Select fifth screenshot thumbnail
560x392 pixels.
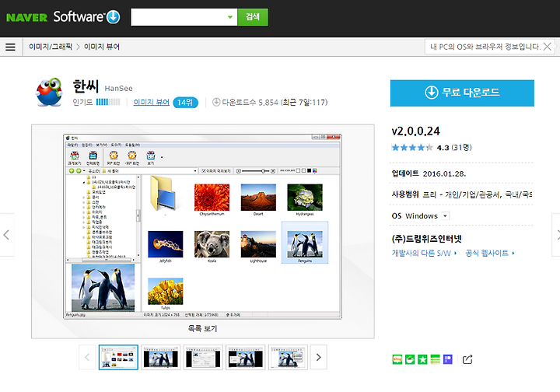point(288,357)
